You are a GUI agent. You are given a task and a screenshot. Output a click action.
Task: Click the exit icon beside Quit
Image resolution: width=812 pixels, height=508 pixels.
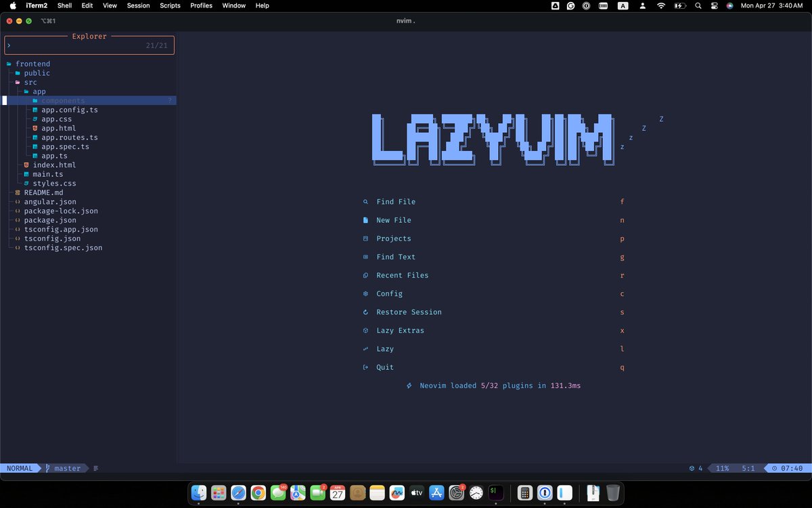tap(365, 367)
